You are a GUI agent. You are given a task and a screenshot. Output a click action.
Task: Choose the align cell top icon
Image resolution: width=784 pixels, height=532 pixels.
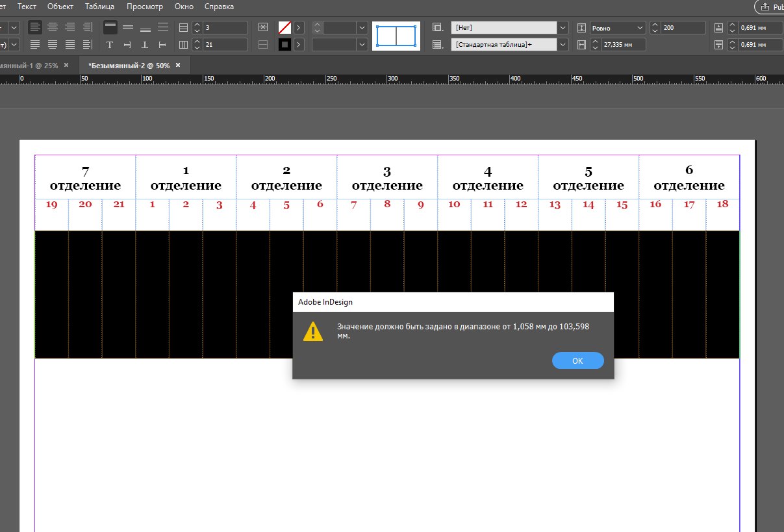[110, 27]
